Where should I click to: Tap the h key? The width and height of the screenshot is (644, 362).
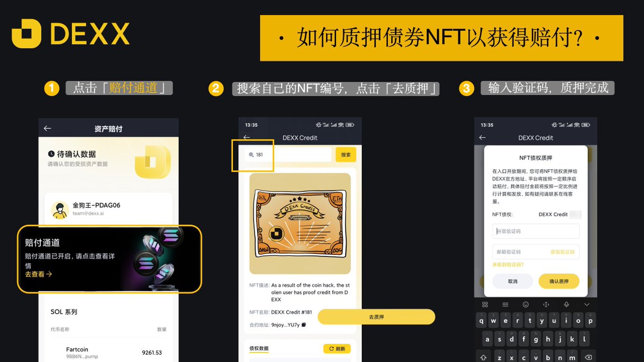(548, 339)
